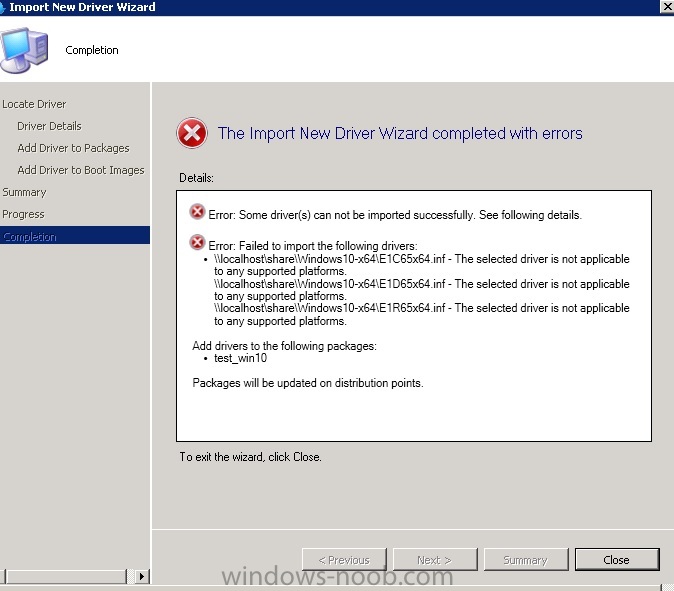Click the sidebar scrollbar right arrow
Viewport: 674px width, 591px height.
[141, 576]
